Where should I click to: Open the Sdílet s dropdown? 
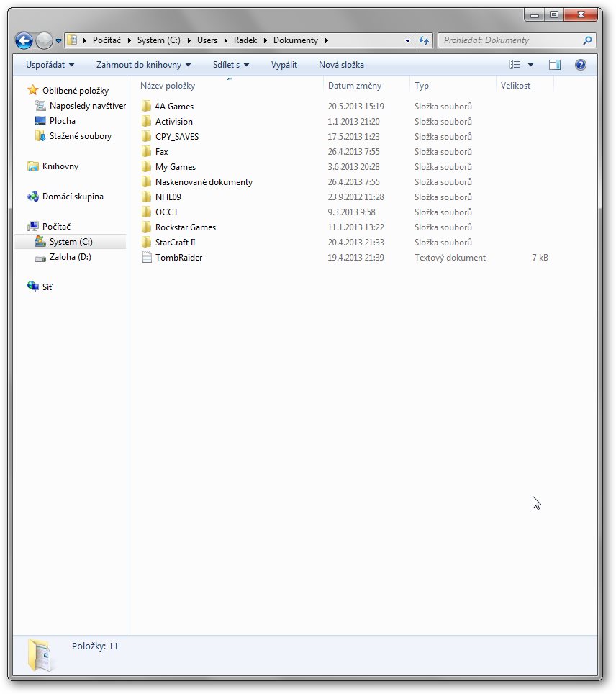point(231,65)
